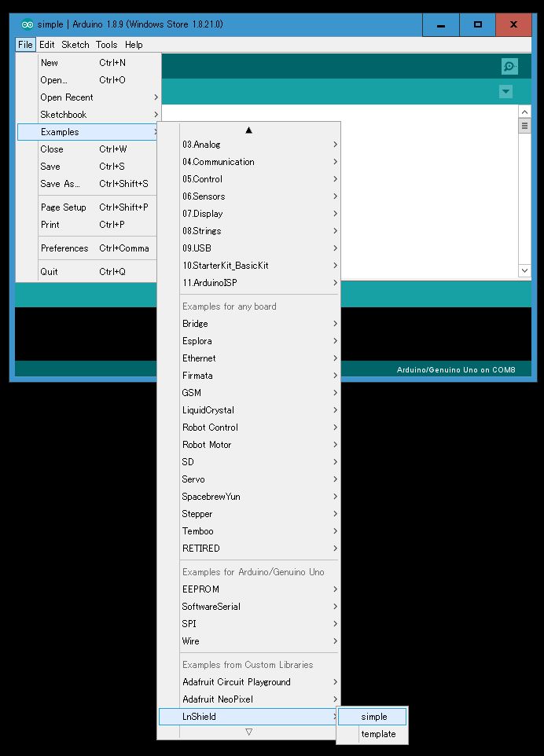Image resolution: width=544 pixels, height=756 pixels.
Task: Click the Arduino logo in title bar
Action: pos(28,24)
